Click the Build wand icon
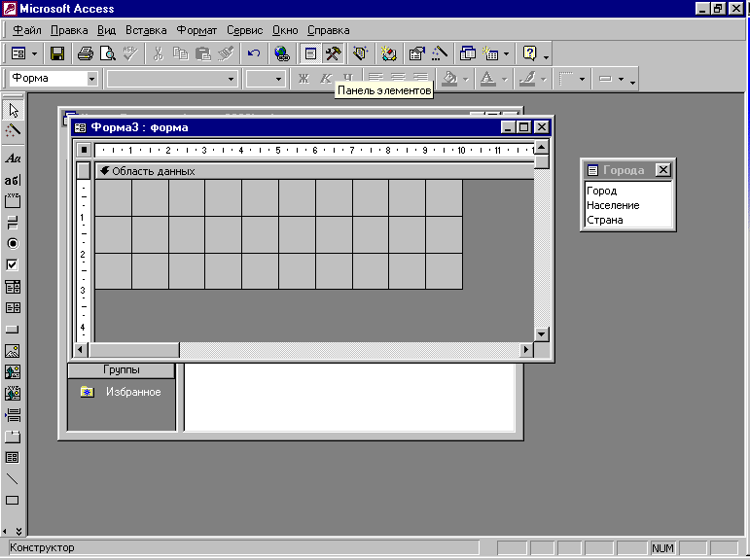Screen dimensions: 750x560 pyautogui.click(x=439, y=53)
